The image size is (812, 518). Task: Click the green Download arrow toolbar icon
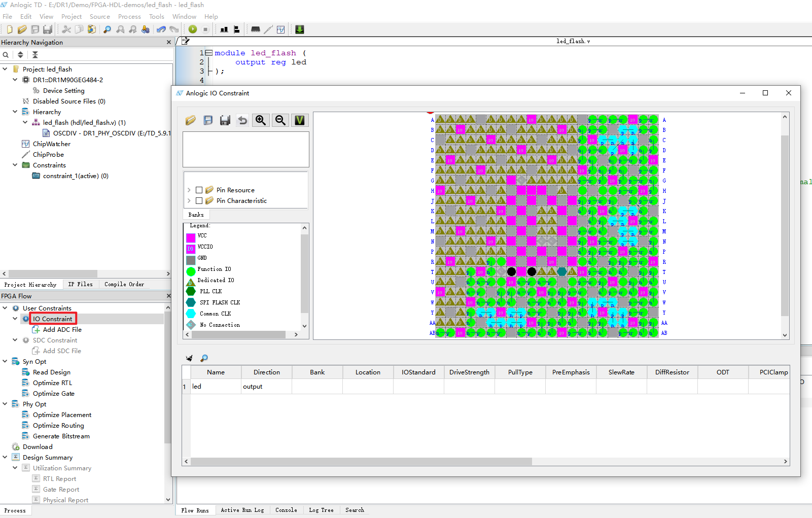coord(300,29)
